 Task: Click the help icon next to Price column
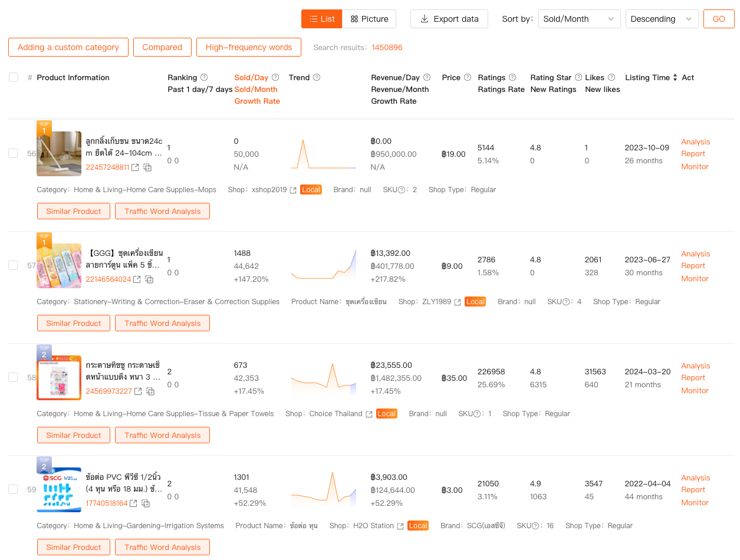coord(469,77)
